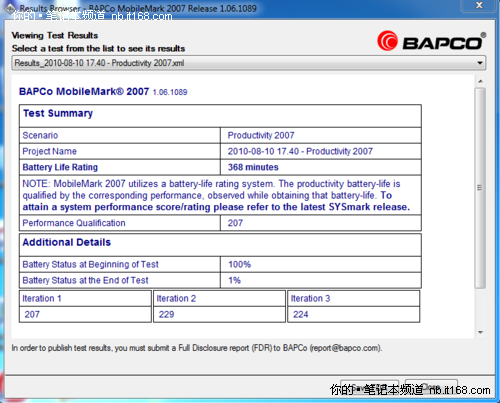
Task: Click the 'Iteration 3' header cell
Action: click(353, 298)
